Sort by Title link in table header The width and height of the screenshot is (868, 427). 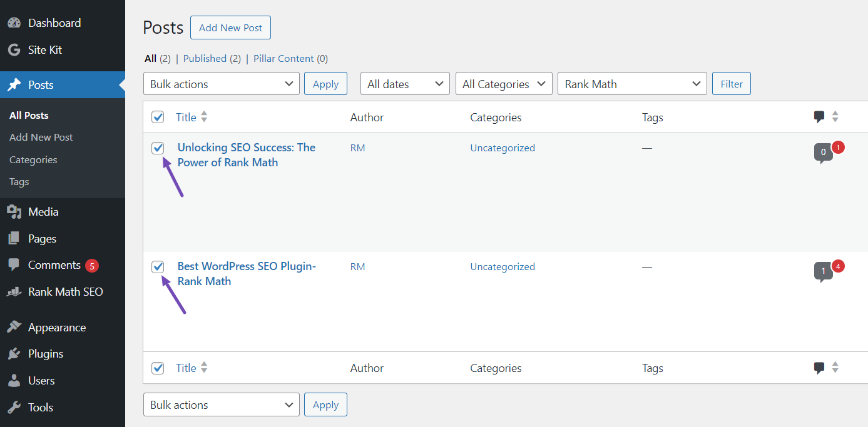tap(186, 117)
